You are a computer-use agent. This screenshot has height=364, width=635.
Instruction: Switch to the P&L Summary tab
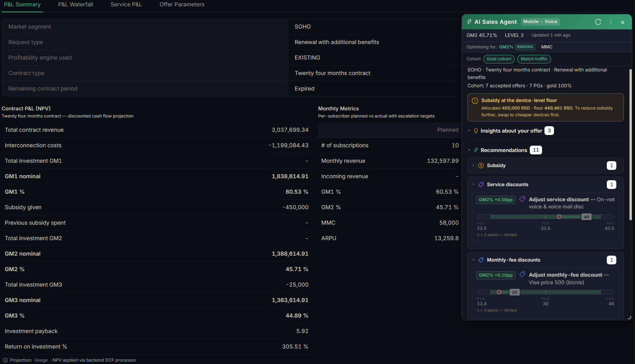point(22,4)
